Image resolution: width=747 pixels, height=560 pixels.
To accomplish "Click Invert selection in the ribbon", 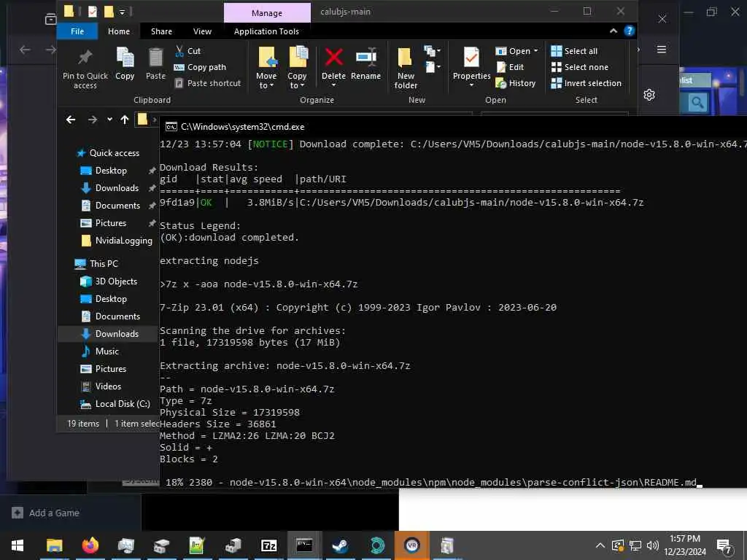I will pos(586,83).
